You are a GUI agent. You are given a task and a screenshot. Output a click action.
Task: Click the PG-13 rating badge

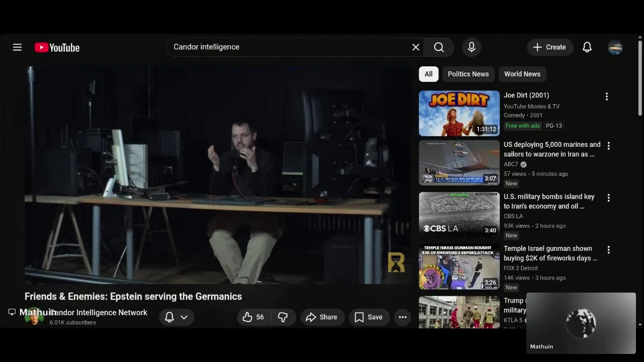pyautogui.click(x=554, y=126)
